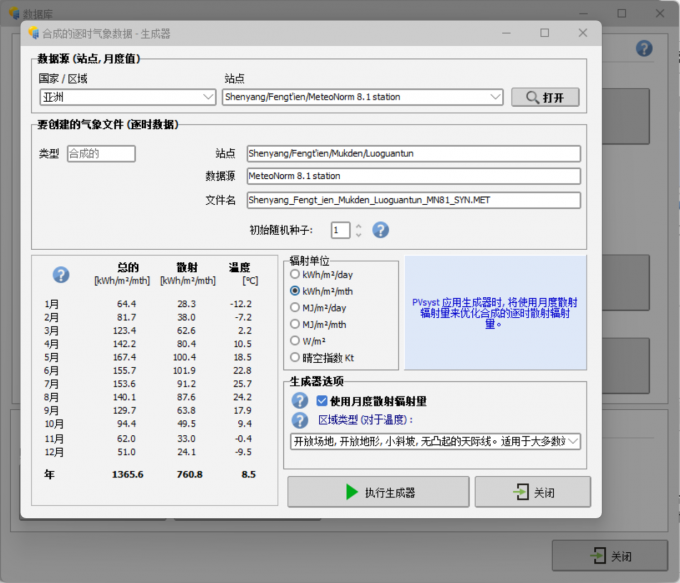This screenshot has height=583, width=680.
Task: Run the generator with 执行生成器 button
Action: click(378, 492)
